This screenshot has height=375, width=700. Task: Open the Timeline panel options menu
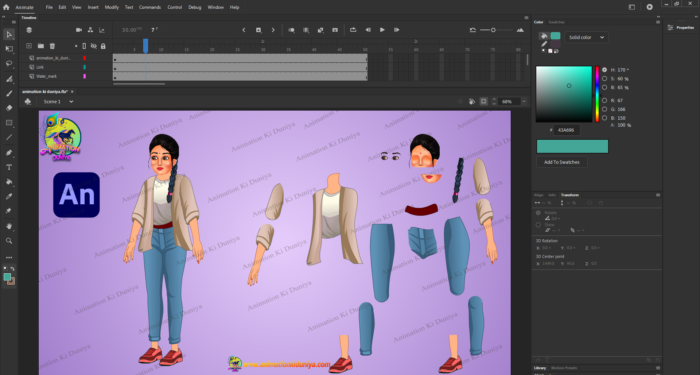[x=526, y=18]
